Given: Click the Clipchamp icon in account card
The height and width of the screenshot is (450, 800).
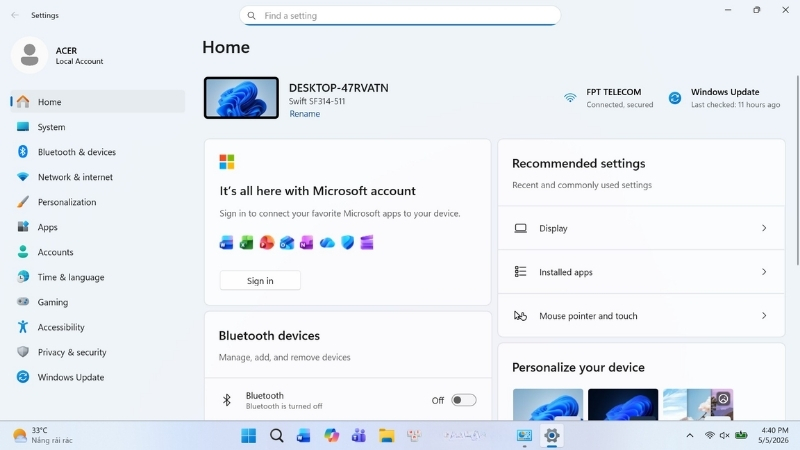Looking at the screenshot, I should click(367, 243).
